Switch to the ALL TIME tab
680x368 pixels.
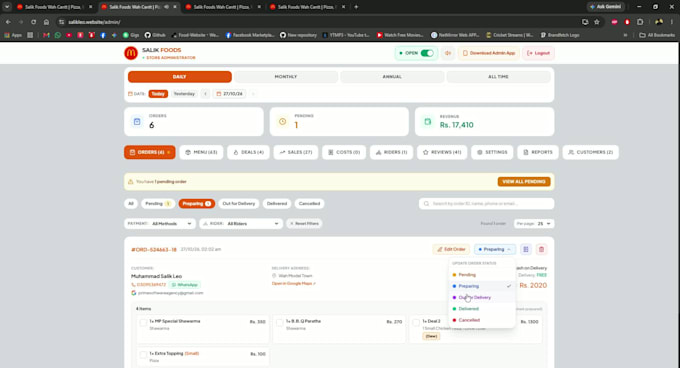click(x=498, y=77)
